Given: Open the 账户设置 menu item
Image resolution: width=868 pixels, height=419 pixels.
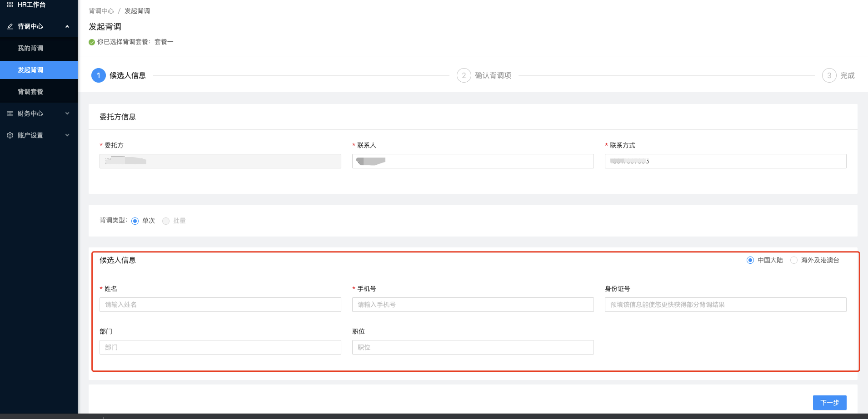Looking at the screenshot, I should [x=39, y=135].
